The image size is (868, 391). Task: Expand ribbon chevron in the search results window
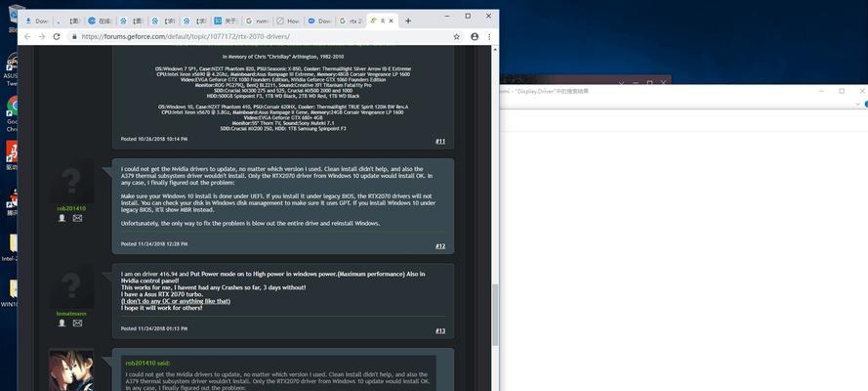(857, 105)
